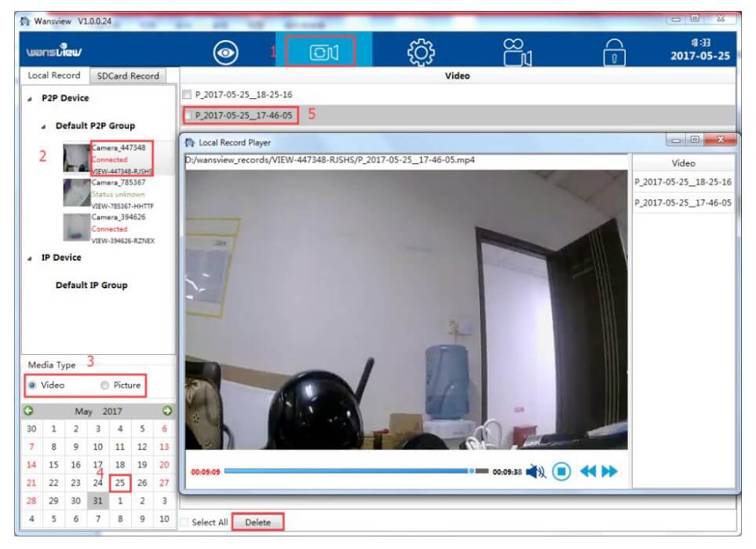Open the record playback camera icon
Viewport: 756px width, 549px height.
pyautogui.click(x=323, y=52)
